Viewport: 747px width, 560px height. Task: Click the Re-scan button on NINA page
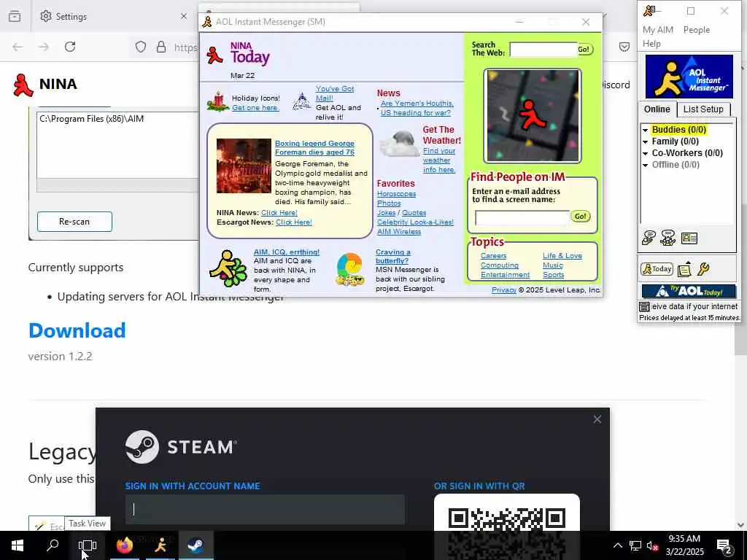pos(74,222)
